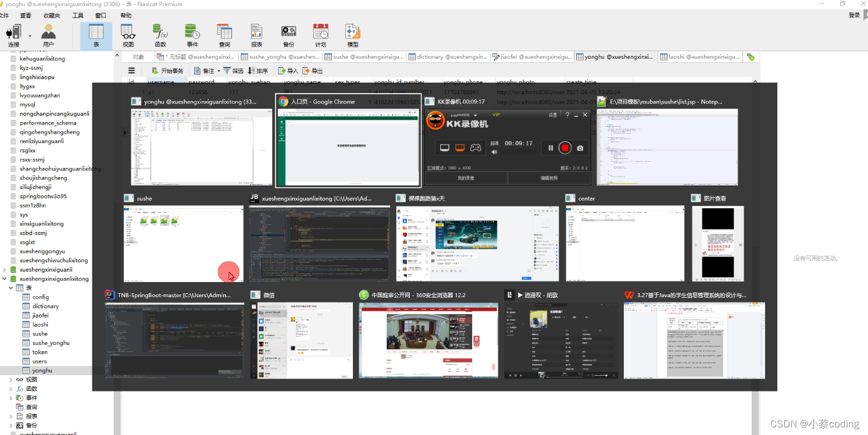Click the 登录 login button at top right

point(854,16)
